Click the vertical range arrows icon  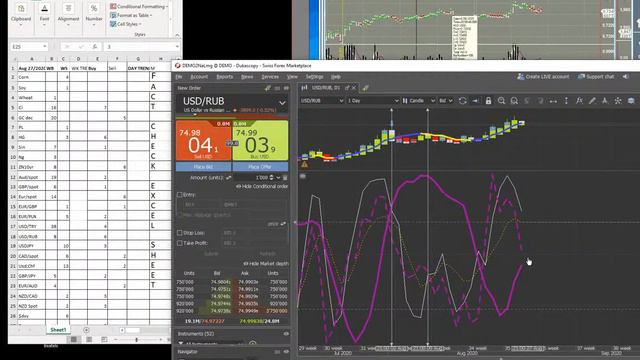click(566, 101)
